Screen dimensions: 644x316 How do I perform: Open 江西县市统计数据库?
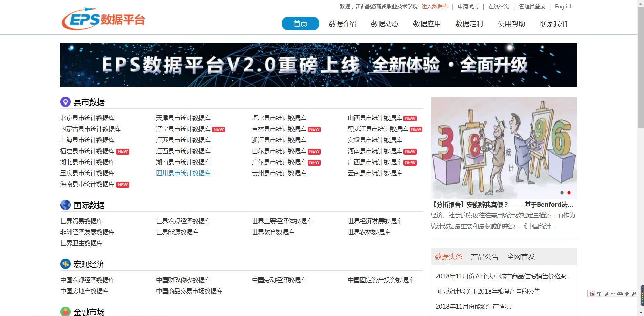[x=183, y=151]
